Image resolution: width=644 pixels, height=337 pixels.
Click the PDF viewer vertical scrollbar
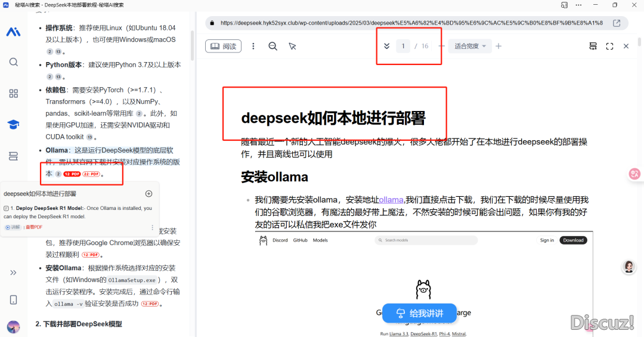tap(639, 42)
